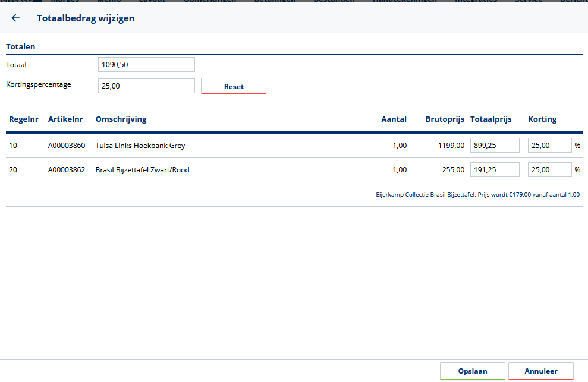Click the Aantal column header

pos(394,119)
